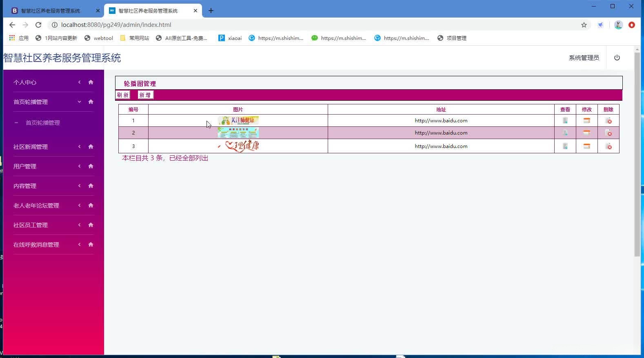Expand the 内容管理 chevron
Image resolution: width=644 pixels, height=358 pixels.
[80, 186]
